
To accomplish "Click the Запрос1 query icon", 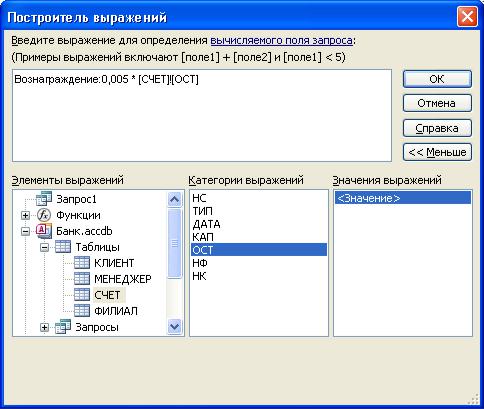I will pyautogui.click(x=44, y=199).
